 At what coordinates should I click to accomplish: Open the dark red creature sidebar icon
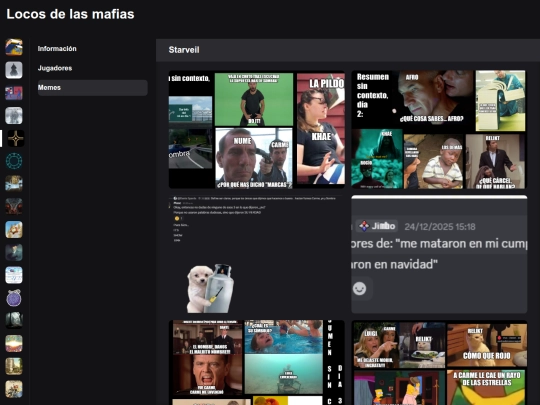(x=14, y=207)
